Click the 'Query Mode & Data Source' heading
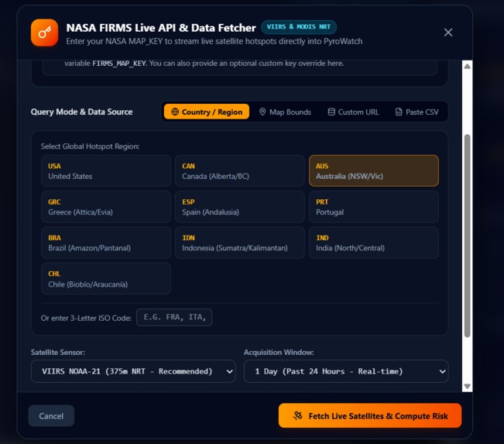 [x=81, y=112]
